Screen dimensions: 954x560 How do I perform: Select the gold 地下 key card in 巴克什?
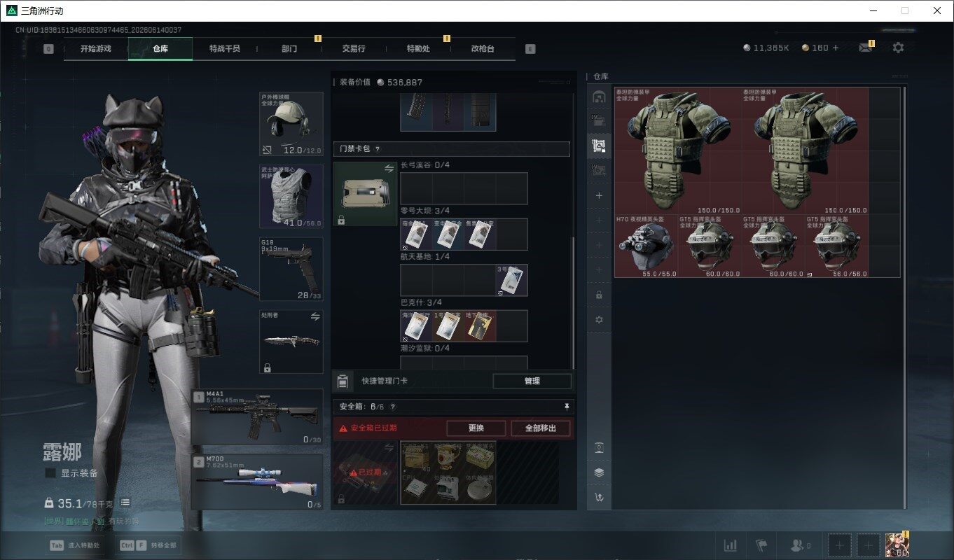coord(480,326)
